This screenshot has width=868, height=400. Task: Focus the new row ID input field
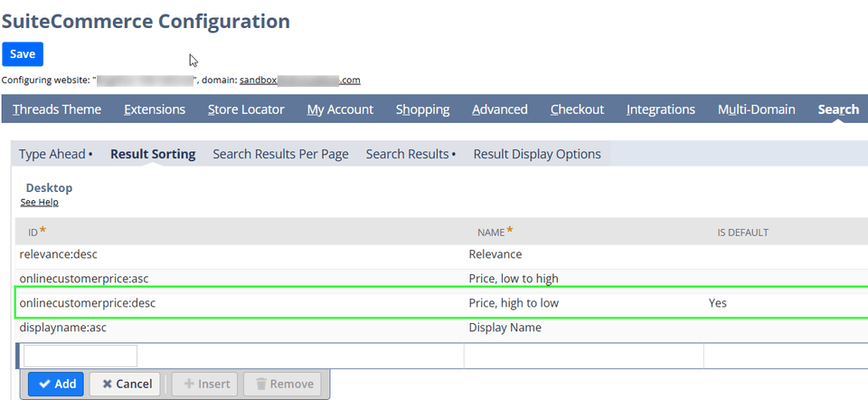click(x=80, y=356)
